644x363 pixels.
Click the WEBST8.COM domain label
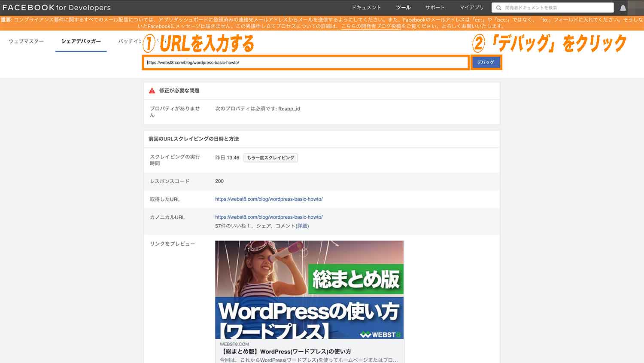(x=234, y=344)
